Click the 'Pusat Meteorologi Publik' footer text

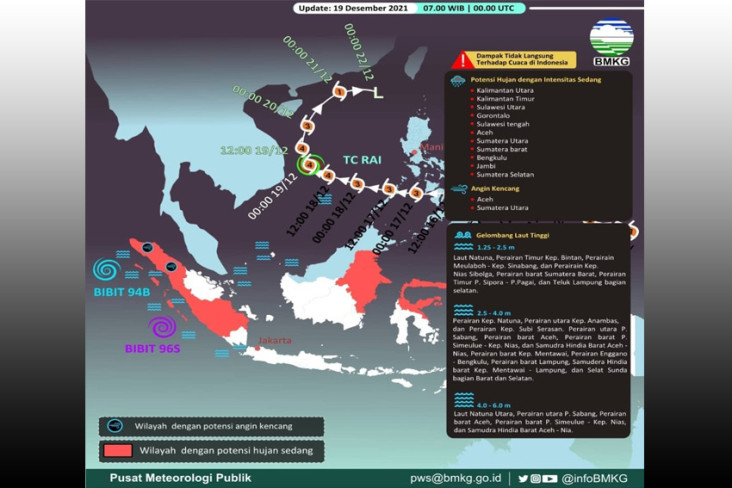coord(180,478)
